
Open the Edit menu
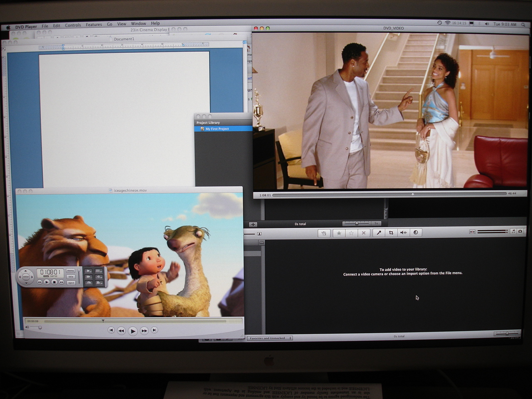point(57,26)
